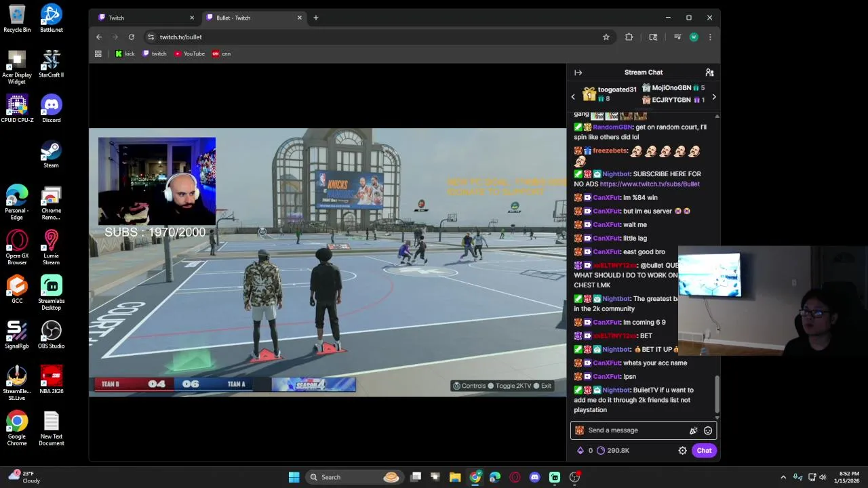Open the cheer icon in the message box
Image resolution: width=868 pixels, height=488 pixels.
(x=693, y=430)
